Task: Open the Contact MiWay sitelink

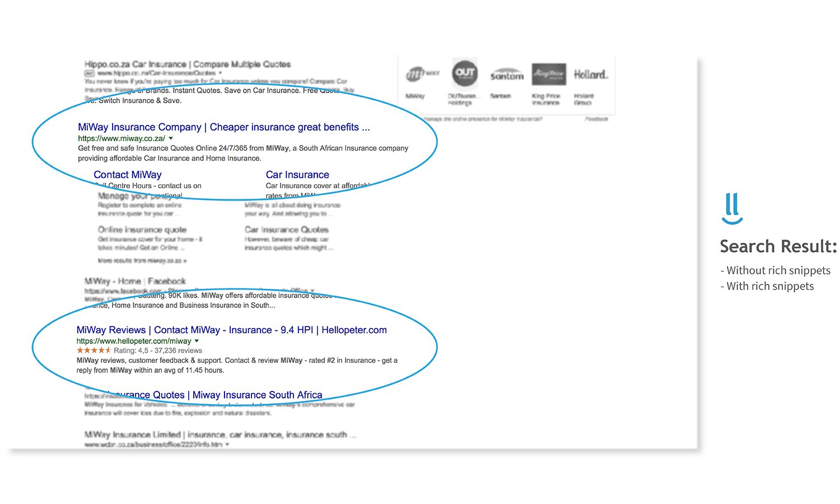Action: tap(127, 175)
